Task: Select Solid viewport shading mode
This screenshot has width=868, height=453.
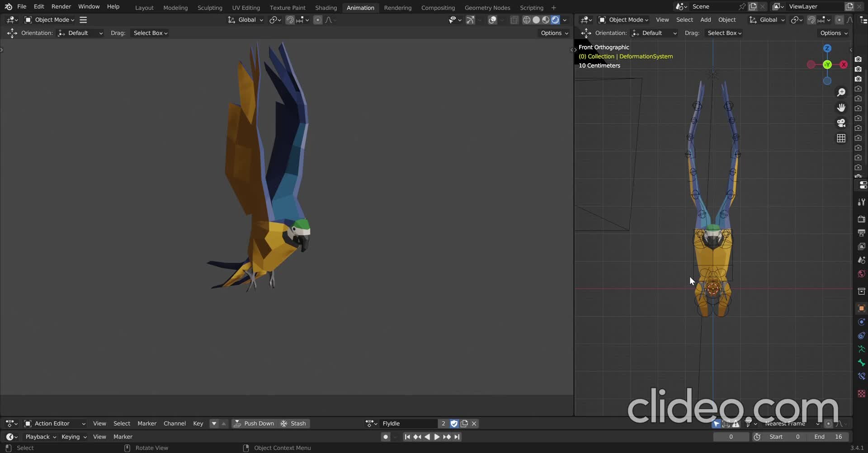Action: tap(537, 20)
